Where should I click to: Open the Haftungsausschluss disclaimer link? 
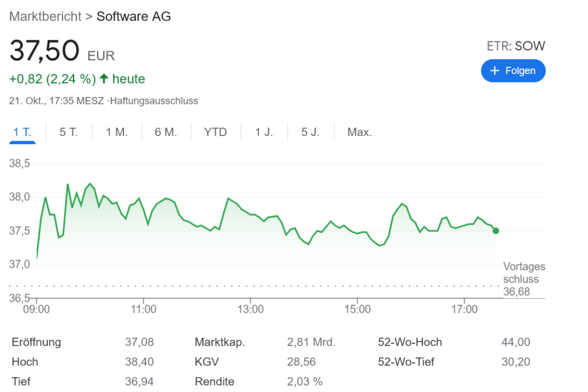pyautogui.click(x=154, y=101)
